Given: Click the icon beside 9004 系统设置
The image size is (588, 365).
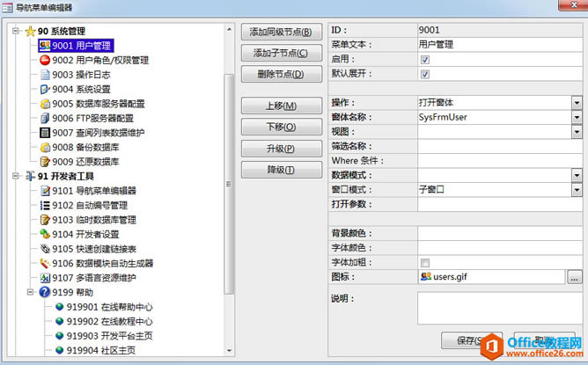Looking at the screenshot, I should tap(45, 89).
